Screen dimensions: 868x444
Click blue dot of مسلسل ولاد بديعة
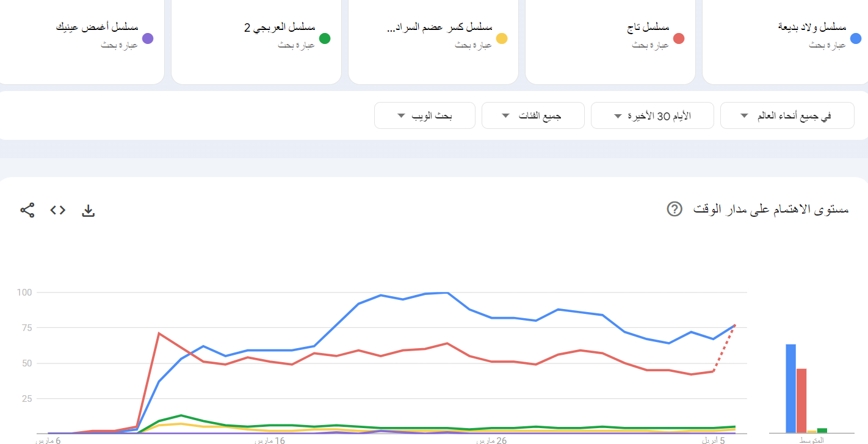[x=856, y=38]
